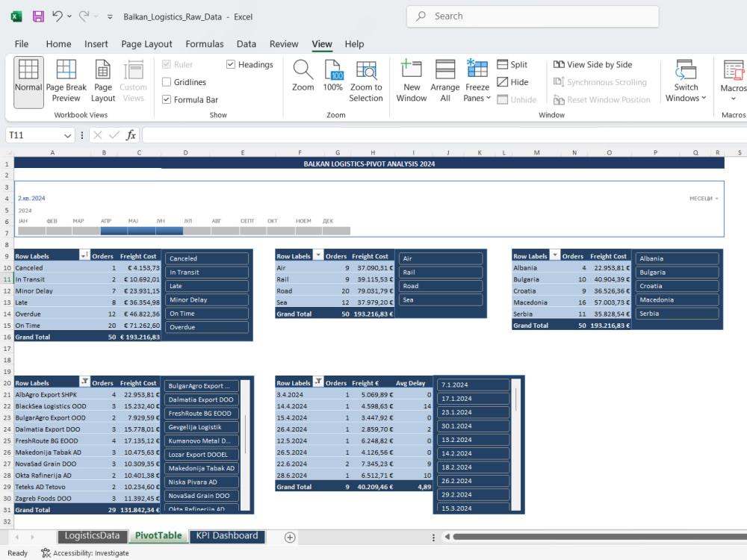Select the АПР segment in timeline
The image size is (747, 560).
coord(114,231)
